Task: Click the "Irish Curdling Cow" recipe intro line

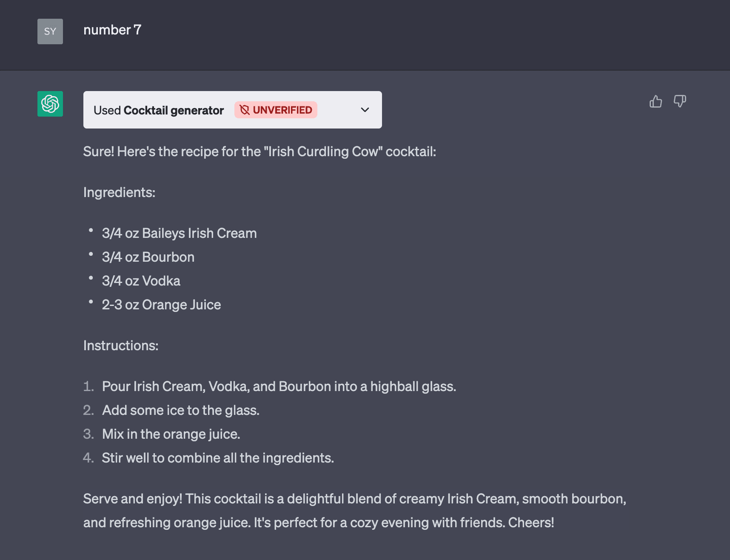Action: pyautogui.click(x=259, y=151)
